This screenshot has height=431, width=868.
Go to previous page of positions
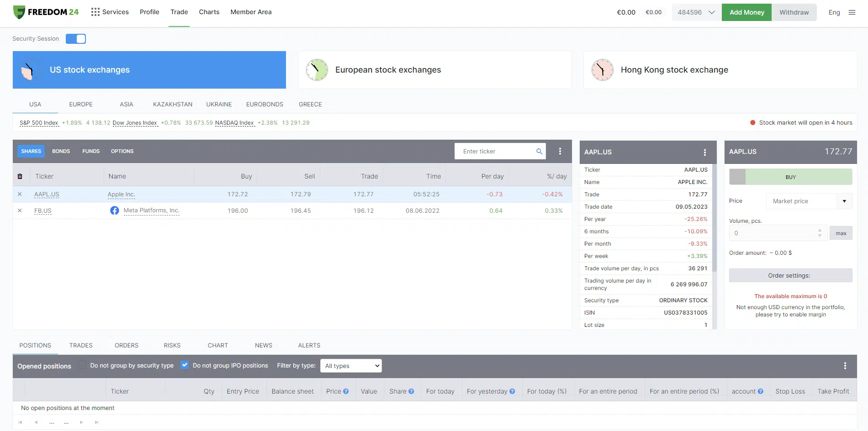[36, 422]
